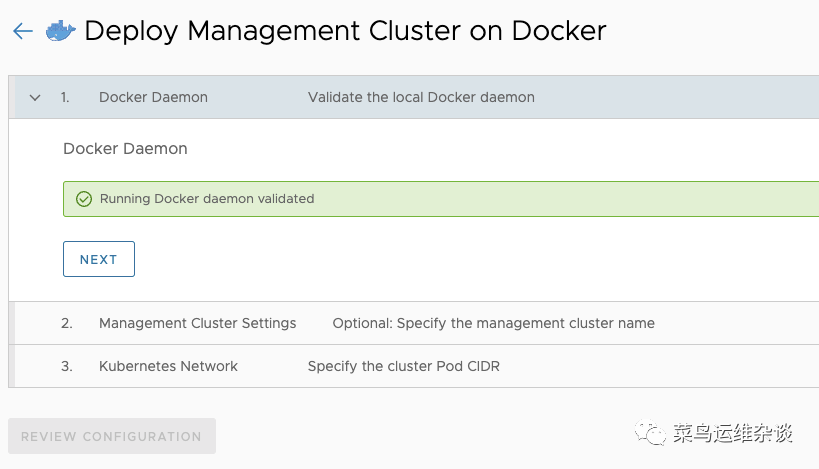Click the step number 3 label

[67, 366]
